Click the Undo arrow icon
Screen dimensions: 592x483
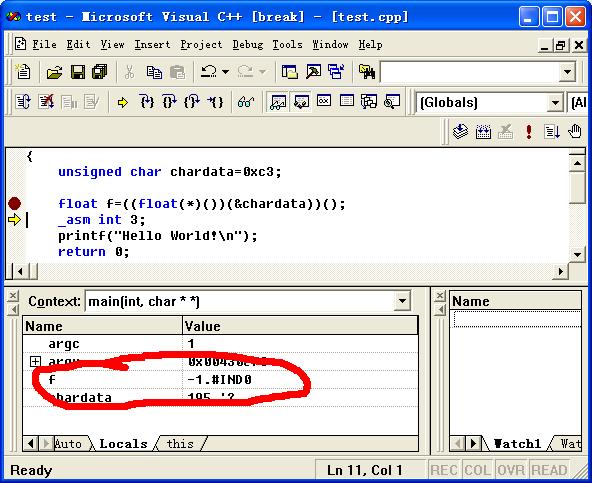tap(209, 71)
